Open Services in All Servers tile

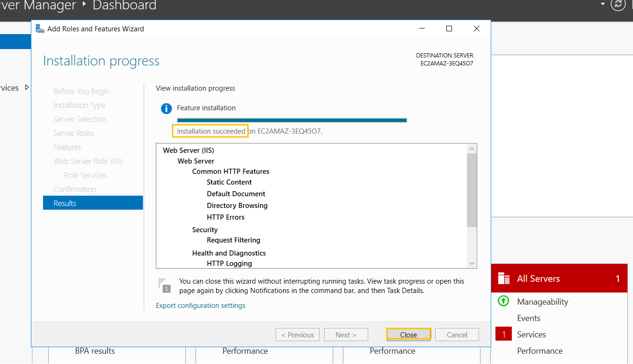pos(531,335)
